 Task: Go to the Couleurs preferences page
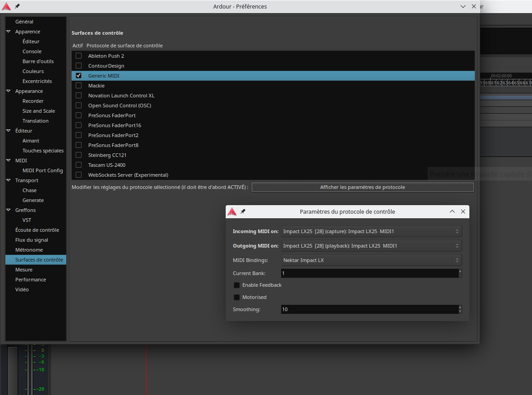33,71
